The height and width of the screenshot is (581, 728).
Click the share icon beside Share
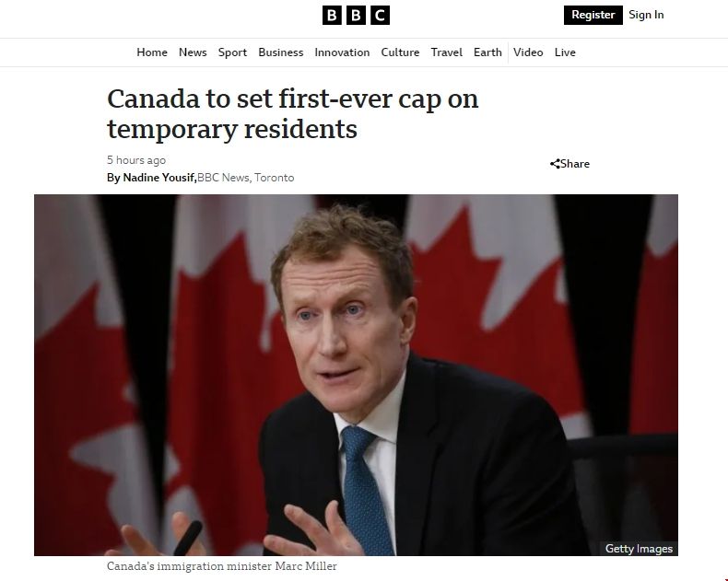555,164
